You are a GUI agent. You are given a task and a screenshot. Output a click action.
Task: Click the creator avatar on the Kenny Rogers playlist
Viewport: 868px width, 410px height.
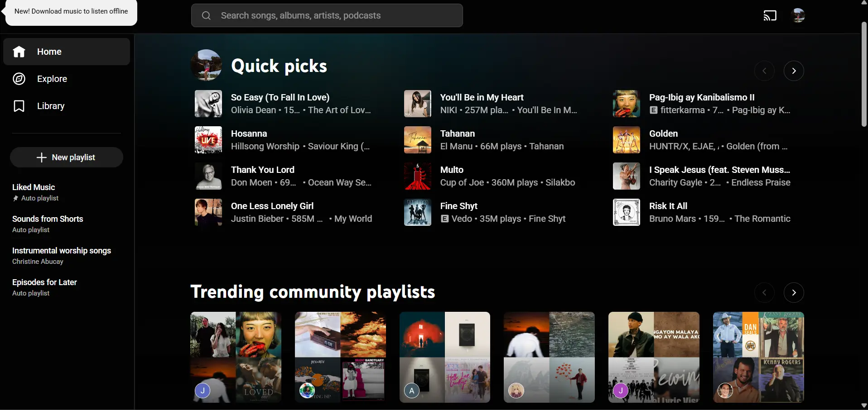click(x=725, y=391)
